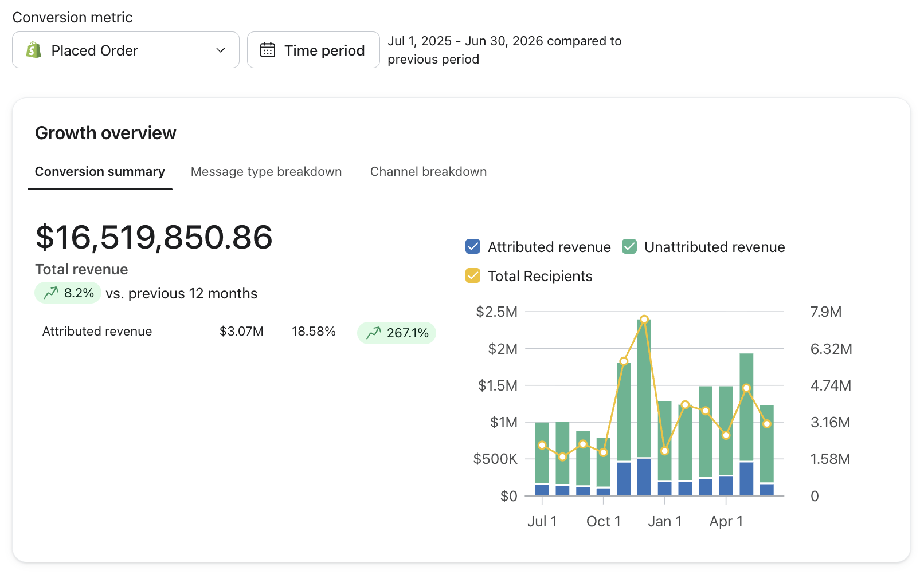Click the Oct 1 axis label
Image resolution: width=924 pixels, height=575 pixels.
coord(604,522)
